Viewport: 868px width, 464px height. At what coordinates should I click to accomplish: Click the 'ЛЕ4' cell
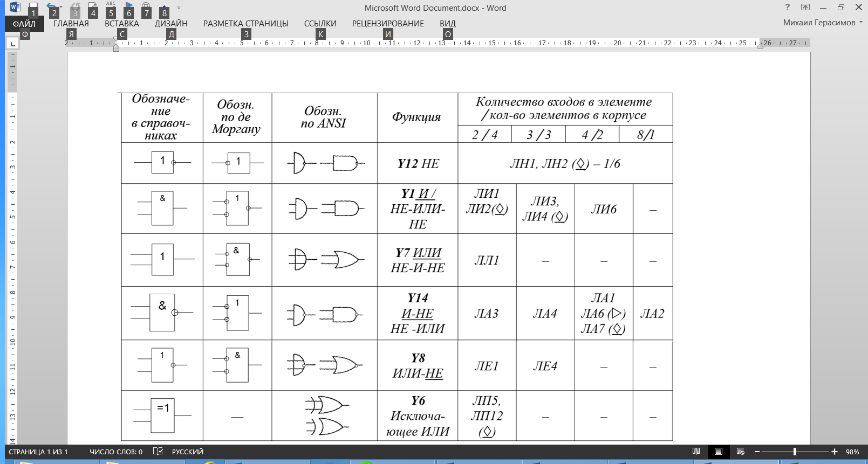(545, 365)
